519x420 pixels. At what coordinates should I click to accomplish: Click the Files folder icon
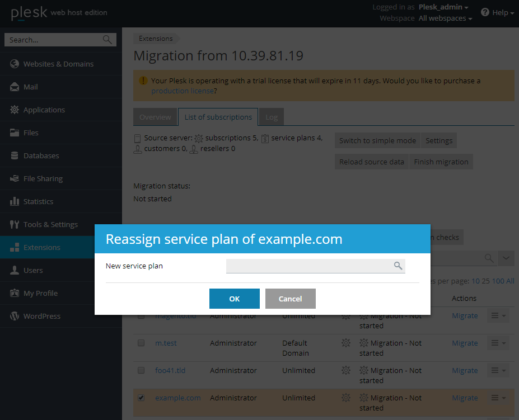pyautogui.click(x=14, y=133)
